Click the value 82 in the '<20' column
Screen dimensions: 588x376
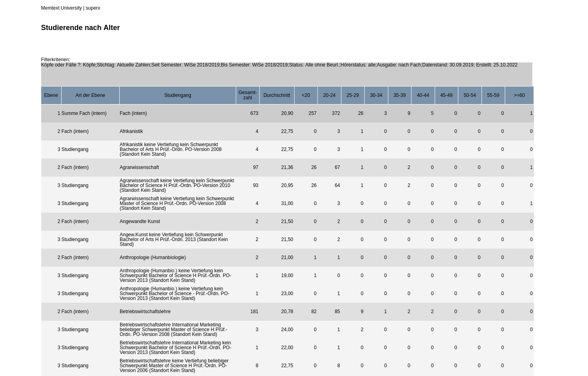coord(314,312)
